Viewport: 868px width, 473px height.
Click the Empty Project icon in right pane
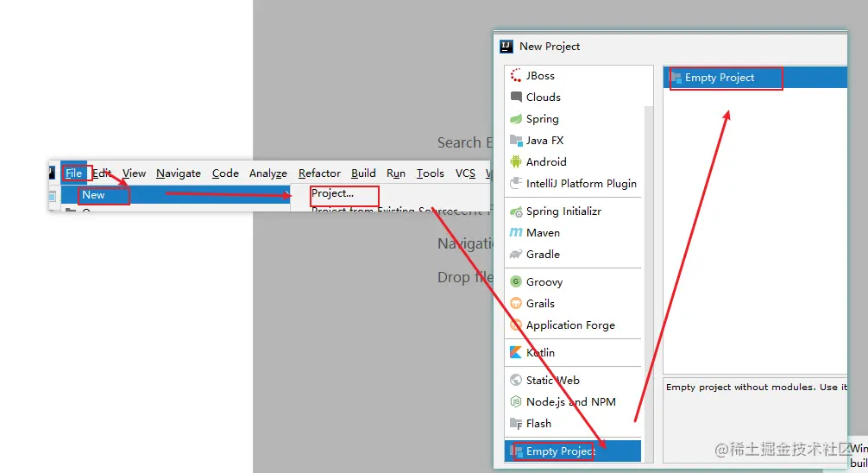pyautogui.click(x=676, y=78)
